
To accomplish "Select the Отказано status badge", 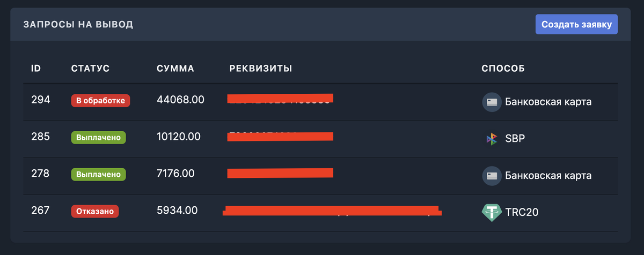I will (95, 211).
